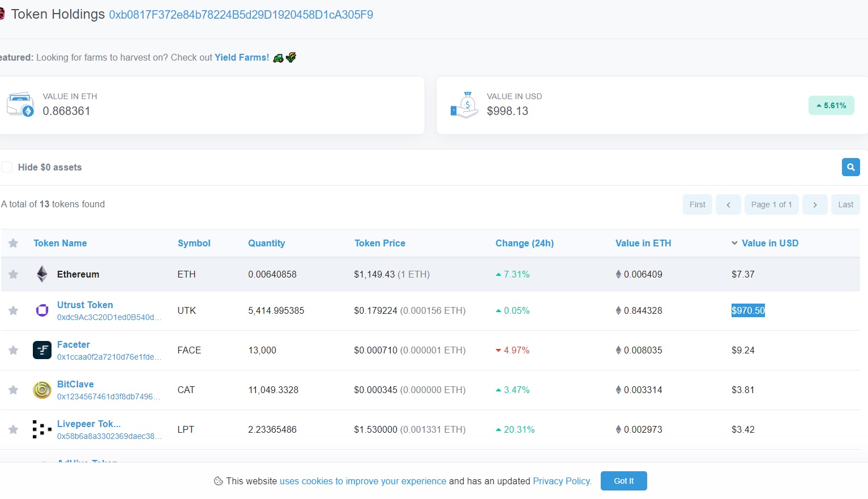
Task: Star the Faceter token row
Action: pyautogui.click(x=14, y=350)
